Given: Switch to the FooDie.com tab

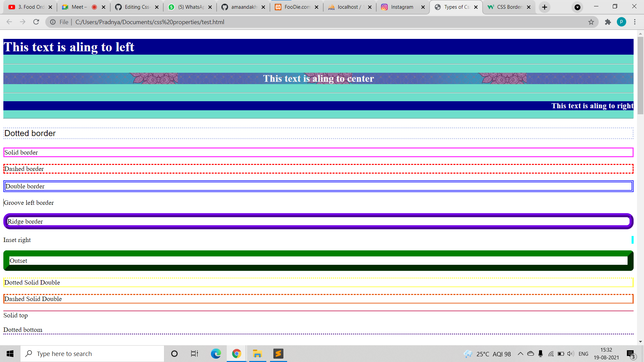Looking at the screenshot, I should coord(297,7).
